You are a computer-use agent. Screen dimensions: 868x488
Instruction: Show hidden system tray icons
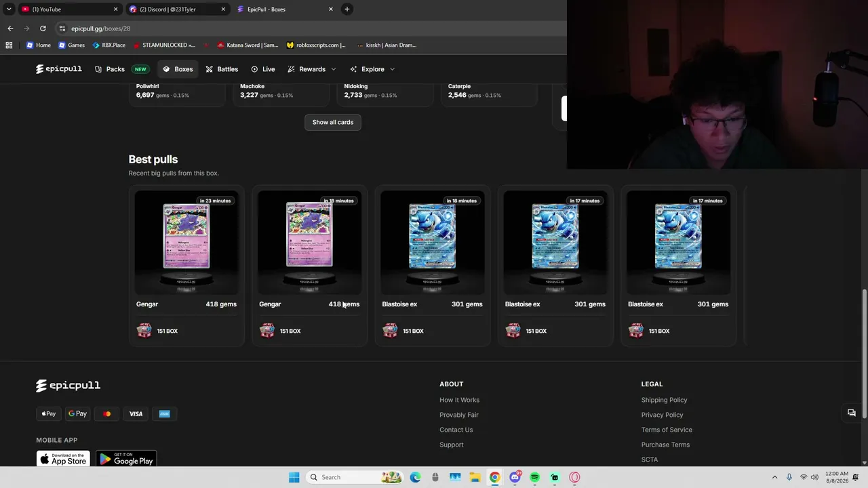774,477
